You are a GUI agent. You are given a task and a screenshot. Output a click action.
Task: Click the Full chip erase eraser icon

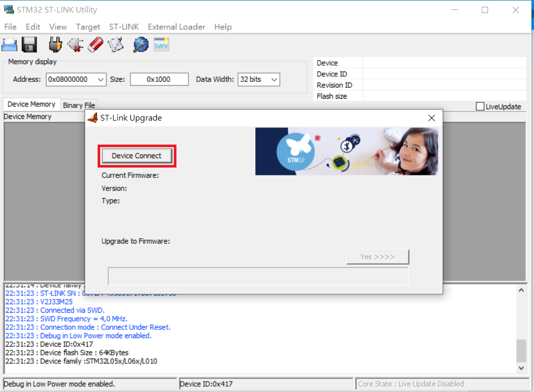(x=96, y=44)
